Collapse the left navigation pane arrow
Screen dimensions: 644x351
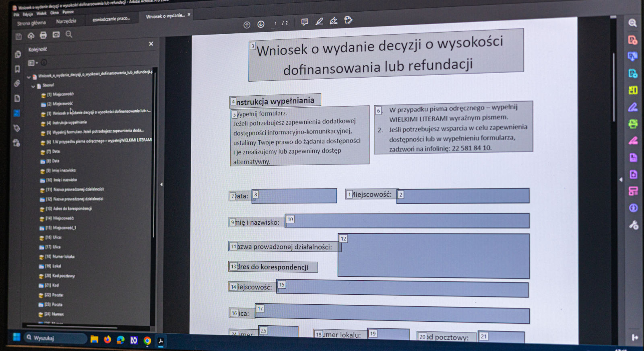click(x=161, y=185)
